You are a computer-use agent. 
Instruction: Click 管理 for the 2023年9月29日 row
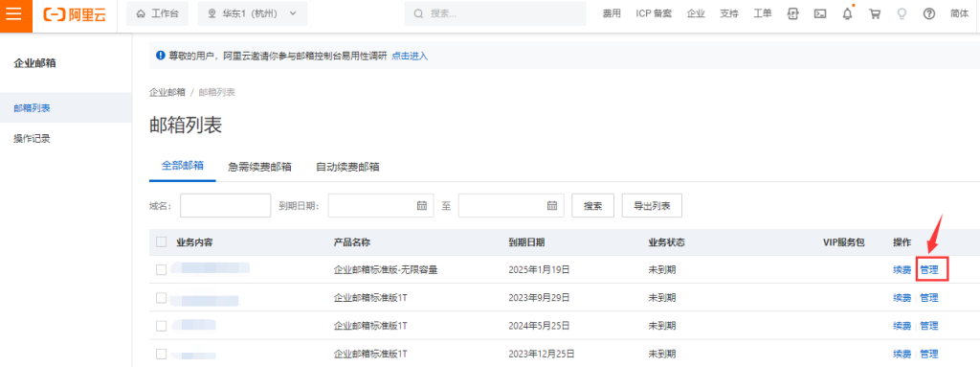point(928,298)
